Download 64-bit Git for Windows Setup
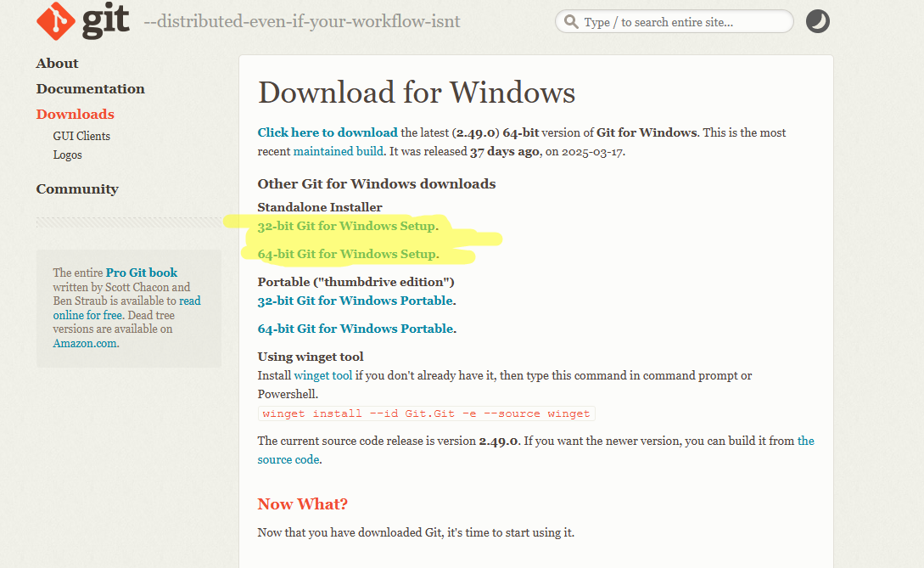This screenshot has width=924, height=568. click(x=348, y=254)
